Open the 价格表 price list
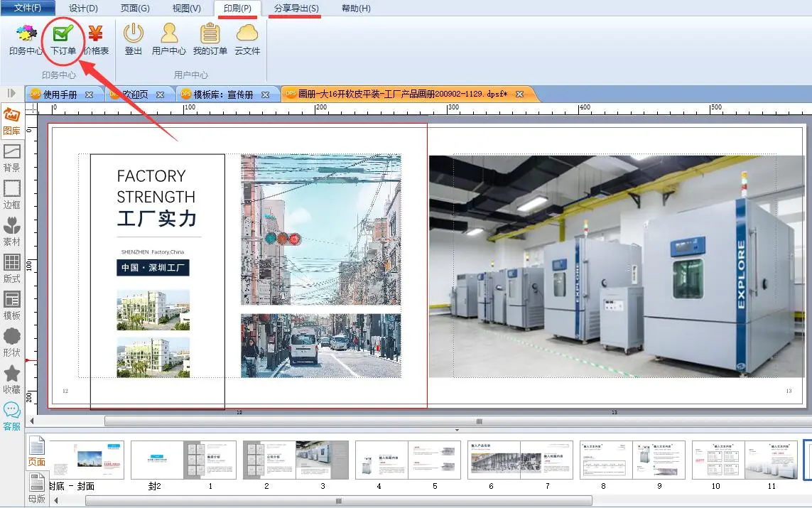Screen dimensions: 812x508 coord(96,39)
